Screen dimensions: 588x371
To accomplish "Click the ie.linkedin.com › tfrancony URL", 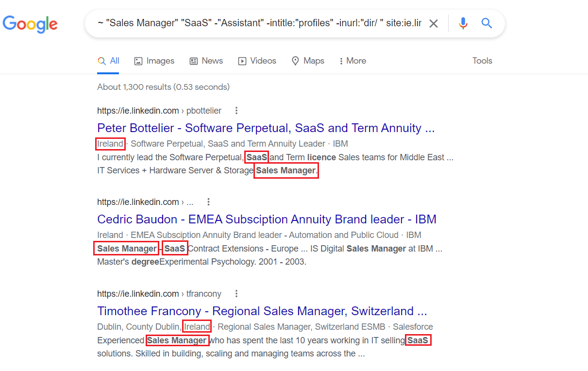I will pos(159,294).
